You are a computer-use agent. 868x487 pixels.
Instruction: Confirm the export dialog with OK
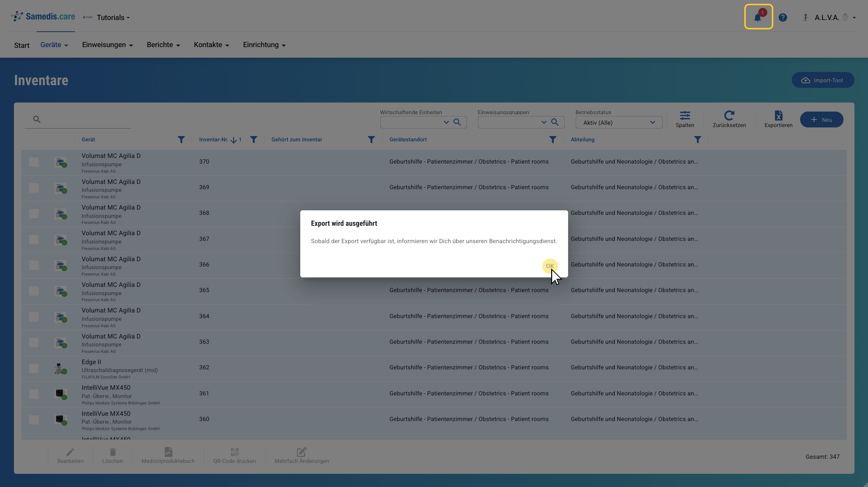click(550, 266)
